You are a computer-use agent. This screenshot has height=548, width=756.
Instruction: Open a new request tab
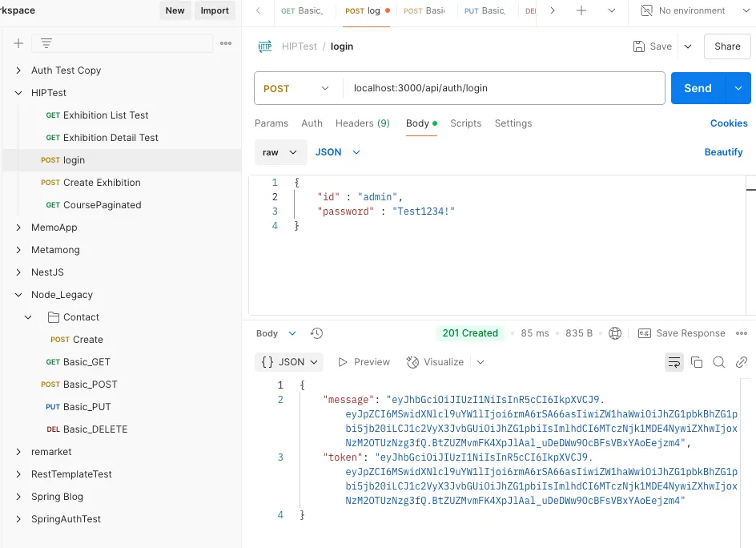pos(581,11)
